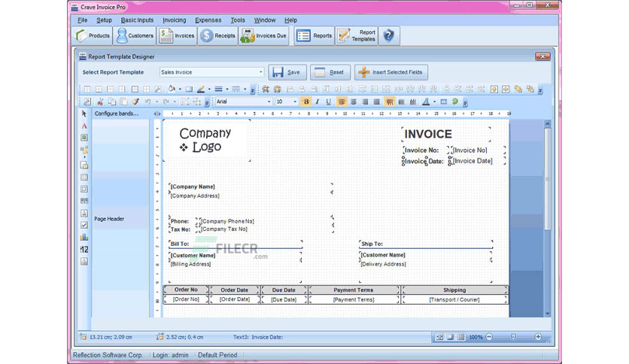
Task: Select the table object tool
Action: pos(84,177)
